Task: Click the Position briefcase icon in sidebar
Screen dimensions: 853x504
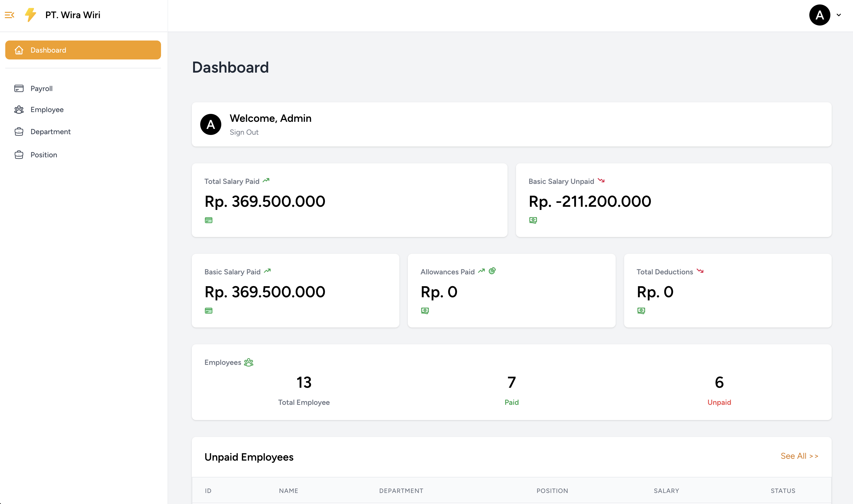Action: click(19, 154)
